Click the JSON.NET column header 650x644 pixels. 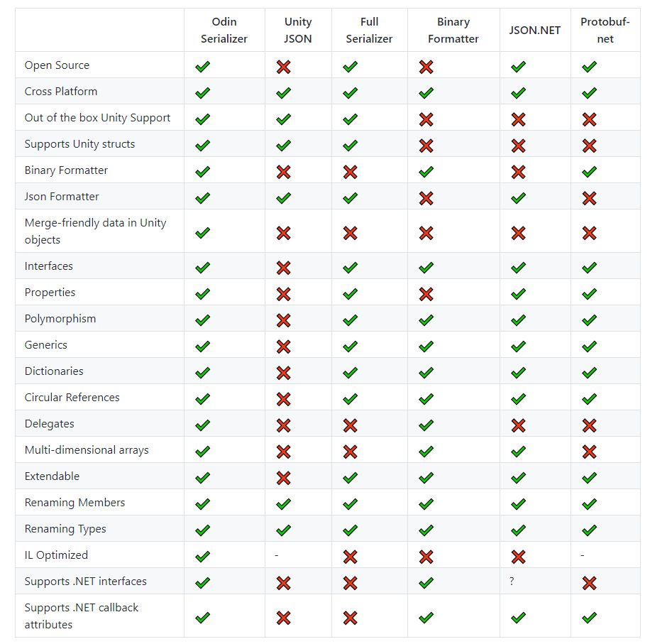click(535, 31)
